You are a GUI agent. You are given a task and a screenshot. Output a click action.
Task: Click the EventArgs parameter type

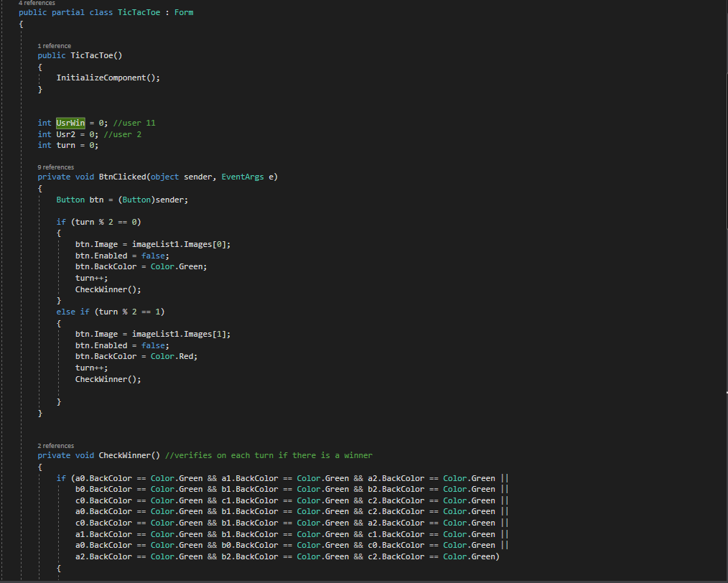(x=243, y=177)
